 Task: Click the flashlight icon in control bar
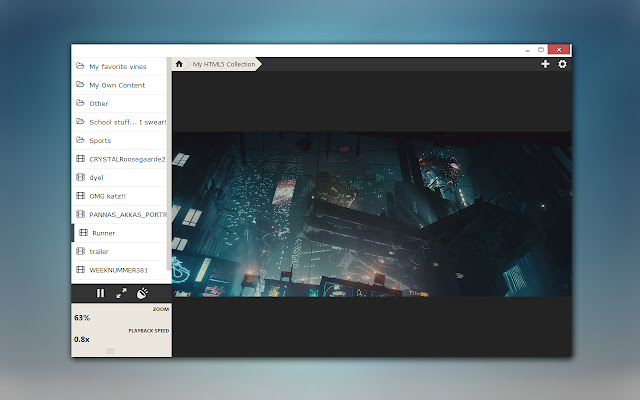tap(142, 293)
